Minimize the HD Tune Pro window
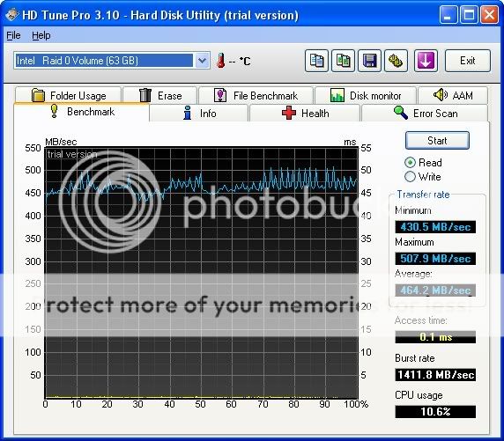This screenshot has height=441, width=504. [448, 15]
